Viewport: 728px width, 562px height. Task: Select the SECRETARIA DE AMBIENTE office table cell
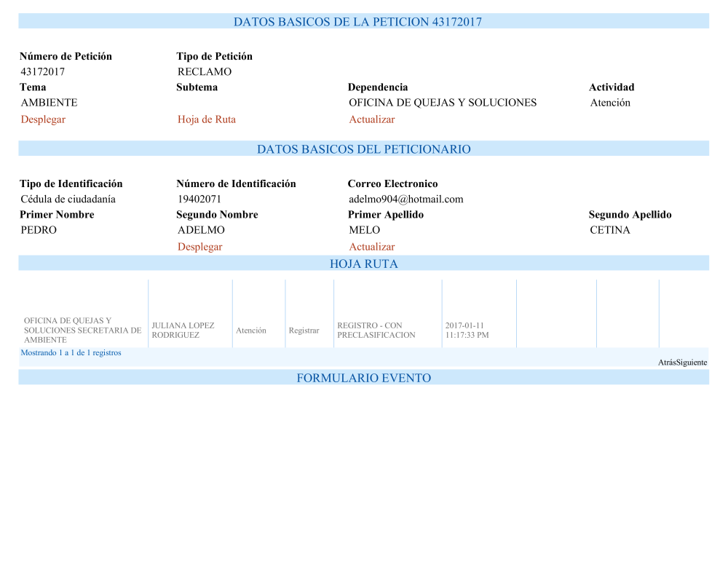point(82,331)
